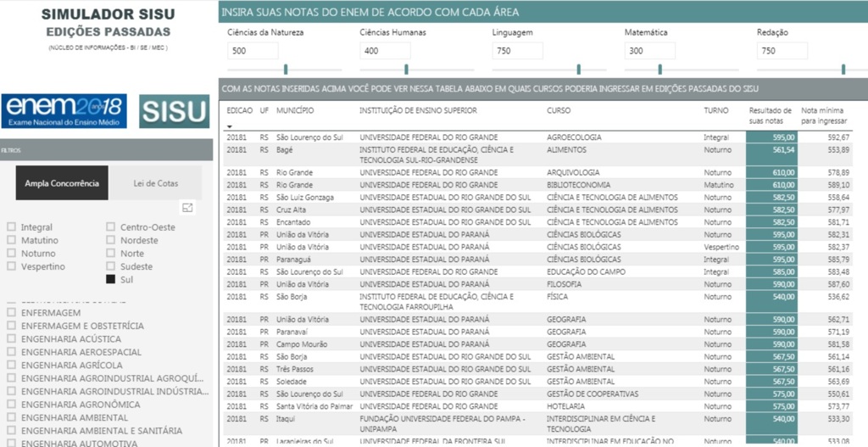Click the focus mode expand icon

pos(187,207)
